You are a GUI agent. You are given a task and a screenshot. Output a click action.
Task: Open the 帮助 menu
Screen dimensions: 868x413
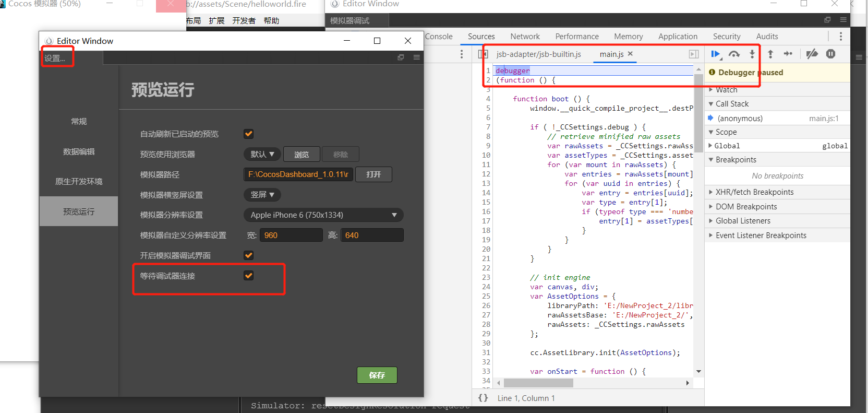click(271, 20)
